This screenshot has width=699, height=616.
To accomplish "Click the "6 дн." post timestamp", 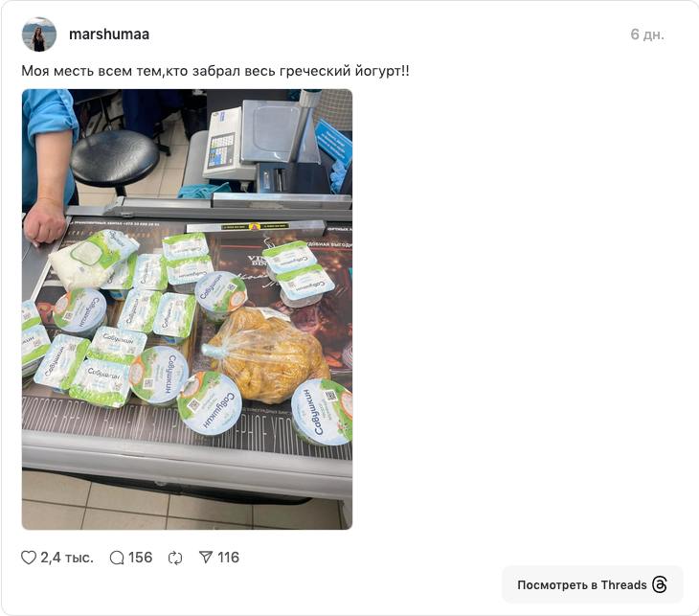I will click(x=647, y=34).
